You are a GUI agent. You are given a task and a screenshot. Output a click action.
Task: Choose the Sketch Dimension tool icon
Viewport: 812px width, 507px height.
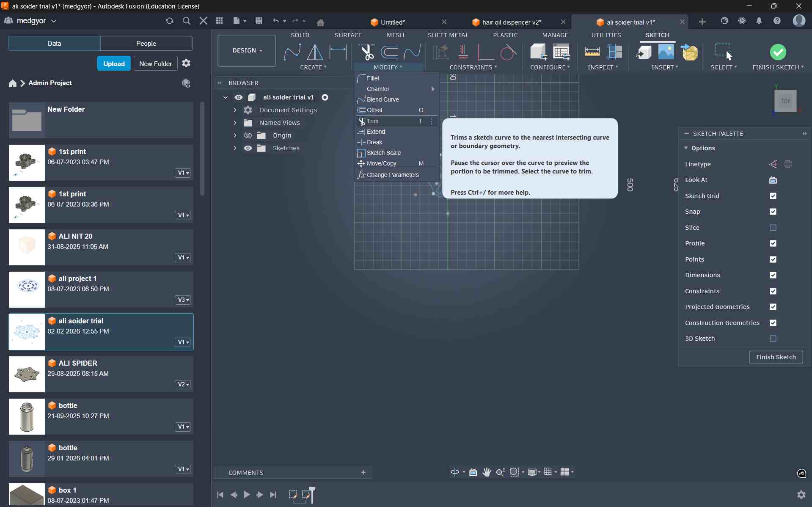point(338,52)
